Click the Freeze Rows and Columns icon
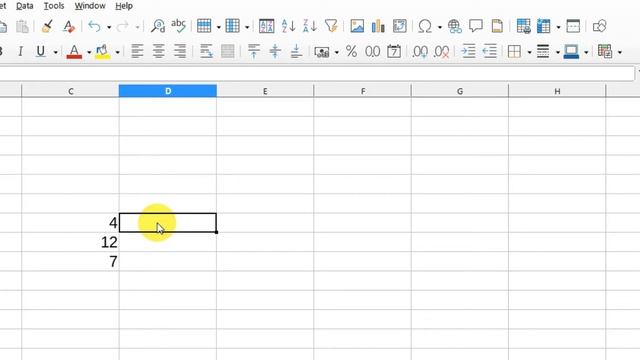 544,26
